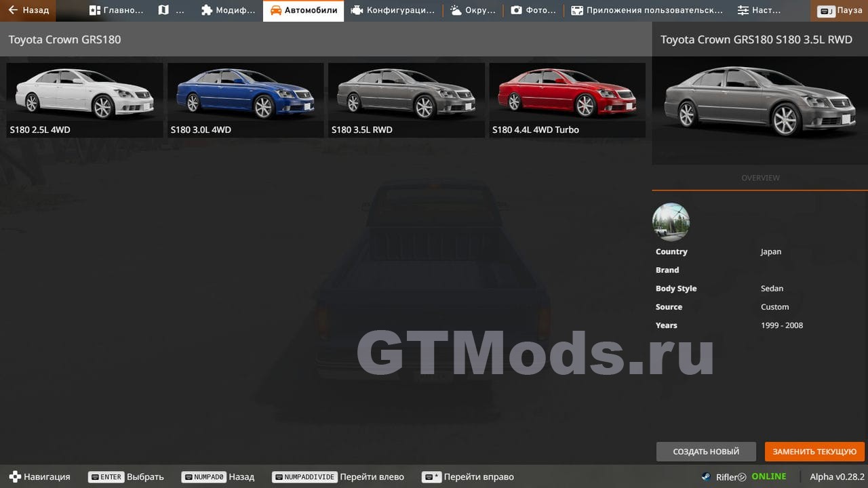Viewport: 868px width, 488px height.
Task: Switch to the Модификации tab
Action: coord(229,11)
